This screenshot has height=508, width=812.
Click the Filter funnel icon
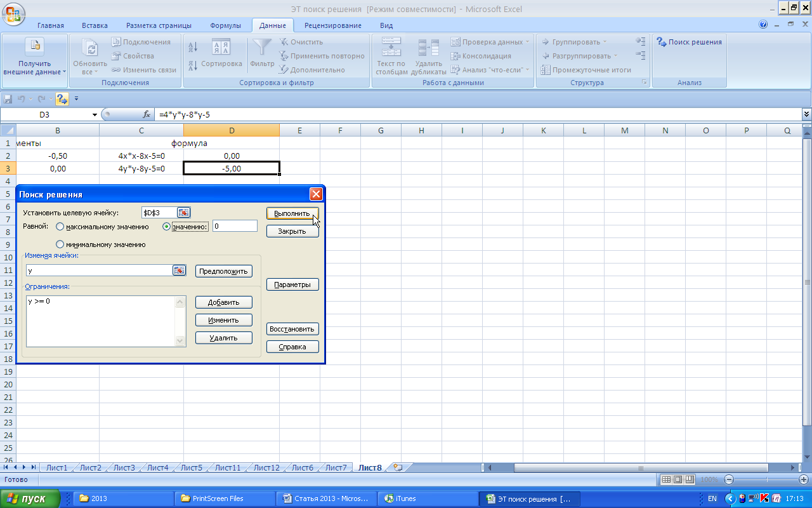[262, 48]
